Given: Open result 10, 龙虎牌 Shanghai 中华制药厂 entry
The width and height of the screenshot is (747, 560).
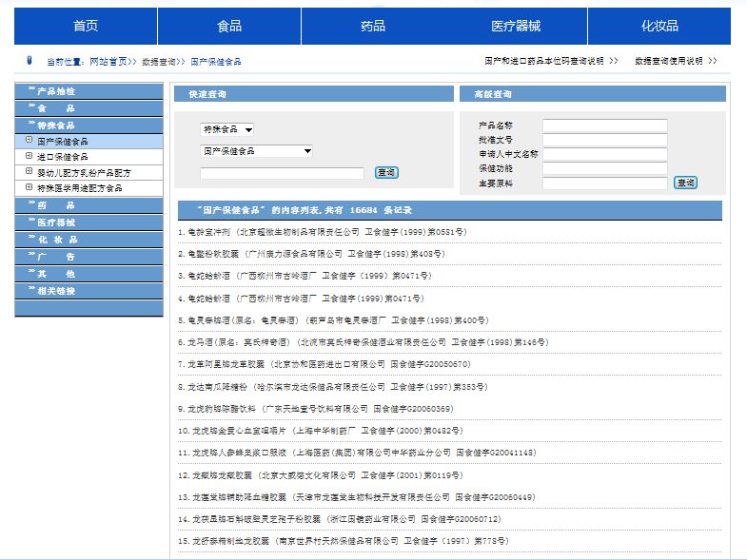Looking at the screenshot, I should (321, 431).
